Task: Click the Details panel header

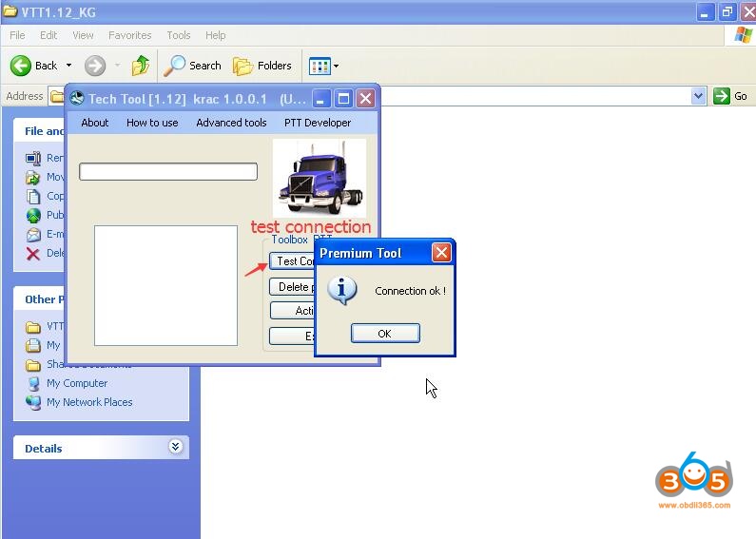Action: 101,448
